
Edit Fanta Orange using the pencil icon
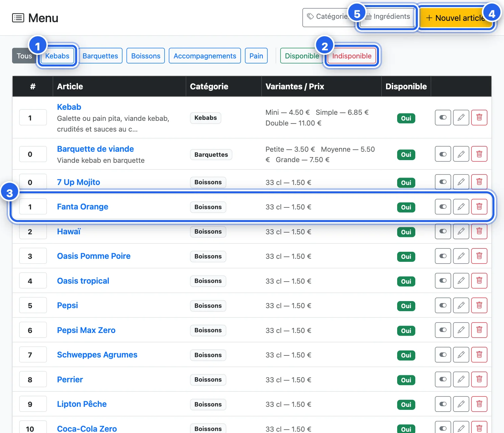[x=461, y=207]
